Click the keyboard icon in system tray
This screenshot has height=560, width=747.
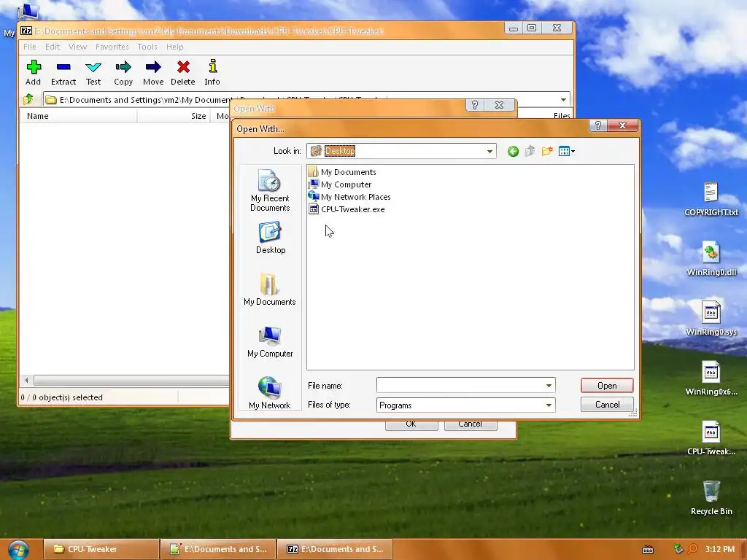coord(648,550)
